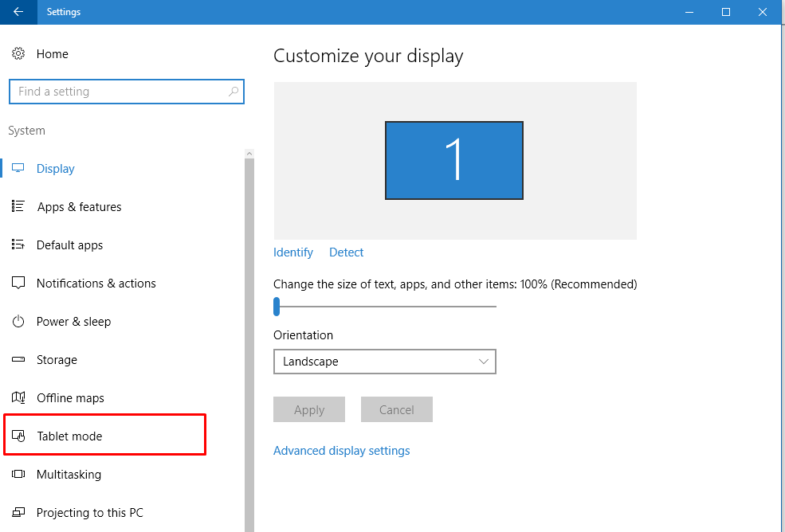Select the Display monitor icon
Image resolution: width=785 pixels, height=532 pixels.
pos(18,169)
